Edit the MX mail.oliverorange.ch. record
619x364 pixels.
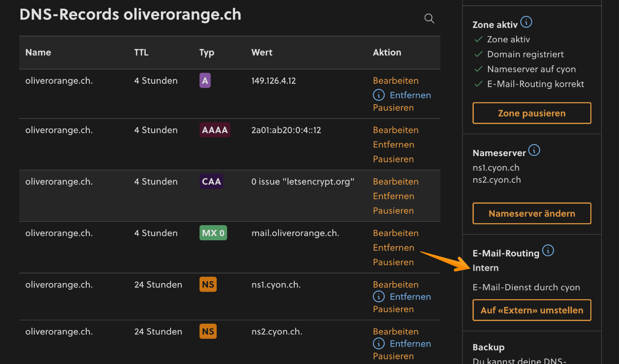point(396,233)
